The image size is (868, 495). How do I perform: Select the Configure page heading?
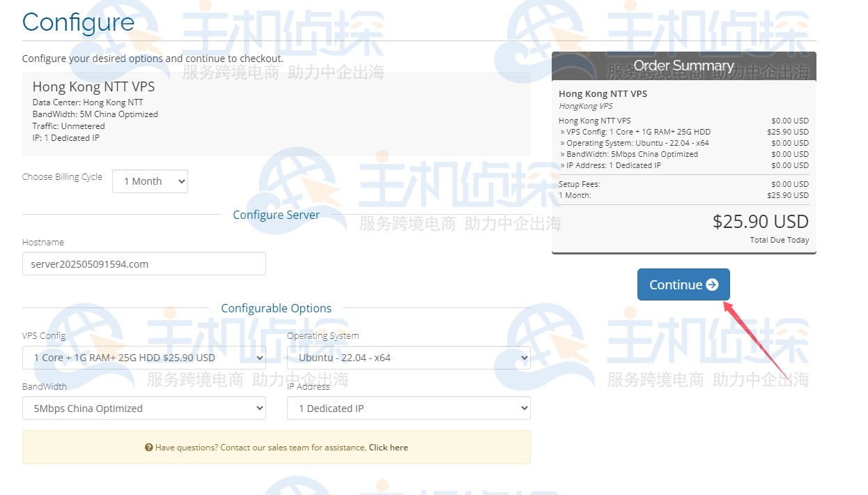point(78,22)
